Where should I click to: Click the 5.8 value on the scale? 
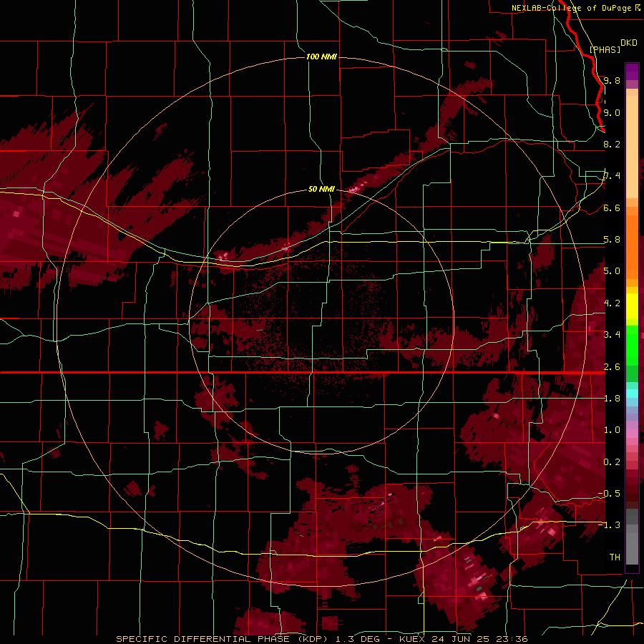(x=612, y=240)
